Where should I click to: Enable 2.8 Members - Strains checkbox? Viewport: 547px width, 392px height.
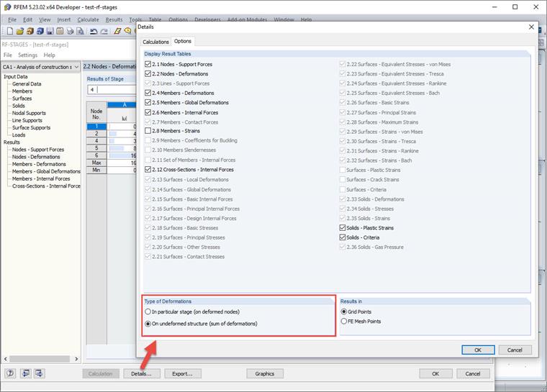point(148,131)
